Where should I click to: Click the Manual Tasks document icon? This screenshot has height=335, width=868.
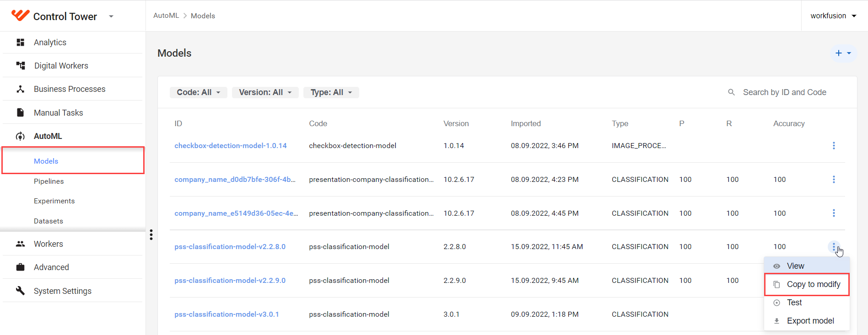pyautogui.click(x=20, y=112)
